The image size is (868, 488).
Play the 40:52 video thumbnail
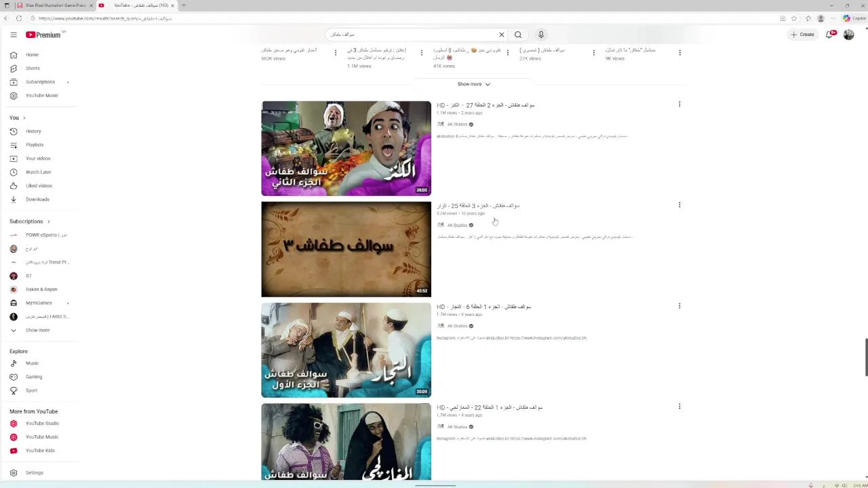346,249
